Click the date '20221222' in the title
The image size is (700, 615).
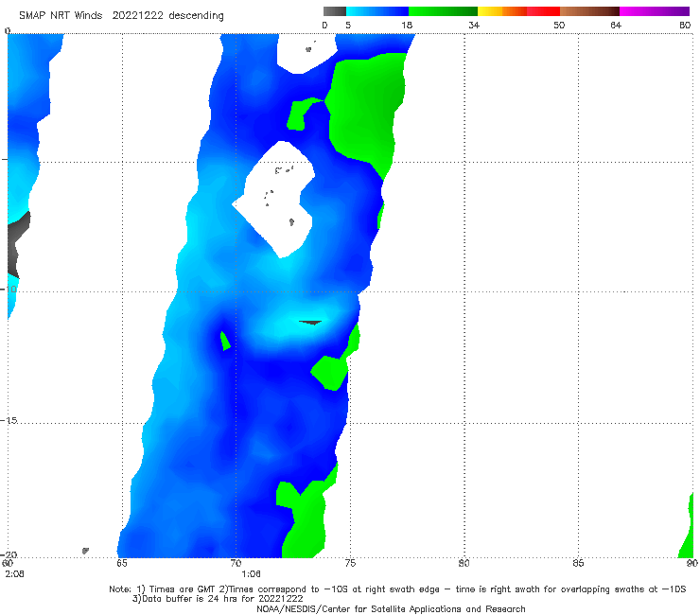point(137,15)
